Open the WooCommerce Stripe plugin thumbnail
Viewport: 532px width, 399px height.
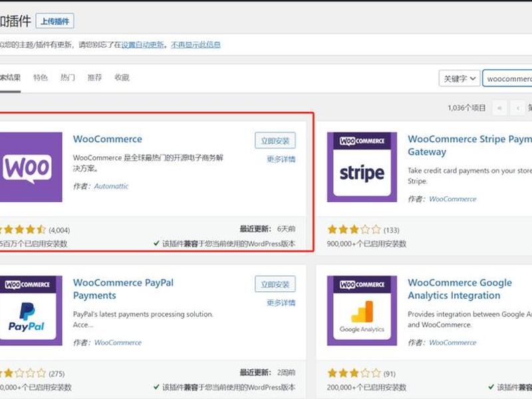[362, 167]
